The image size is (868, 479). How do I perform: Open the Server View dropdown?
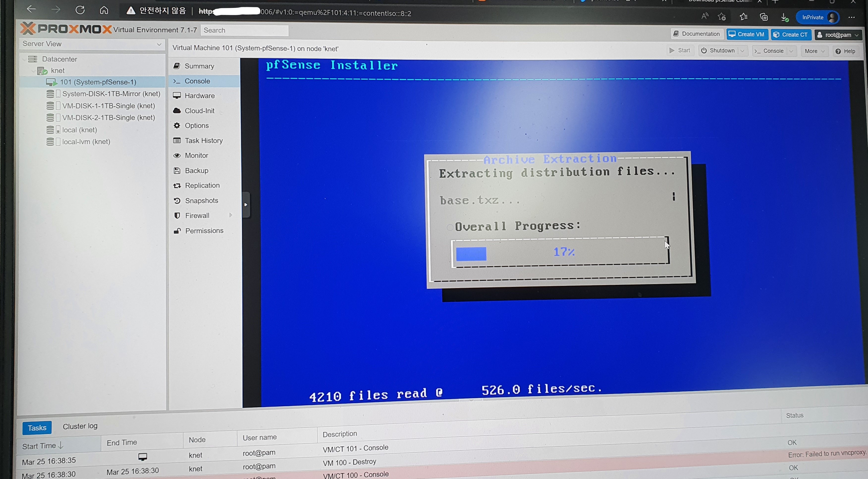[x=92, y=44]
